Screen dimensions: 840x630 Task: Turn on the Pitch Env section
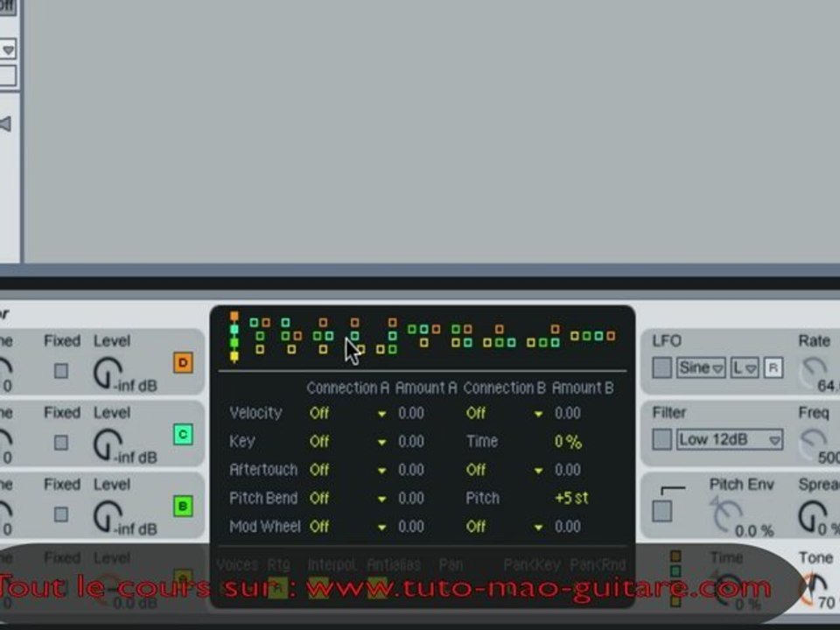tap(661, 511)
